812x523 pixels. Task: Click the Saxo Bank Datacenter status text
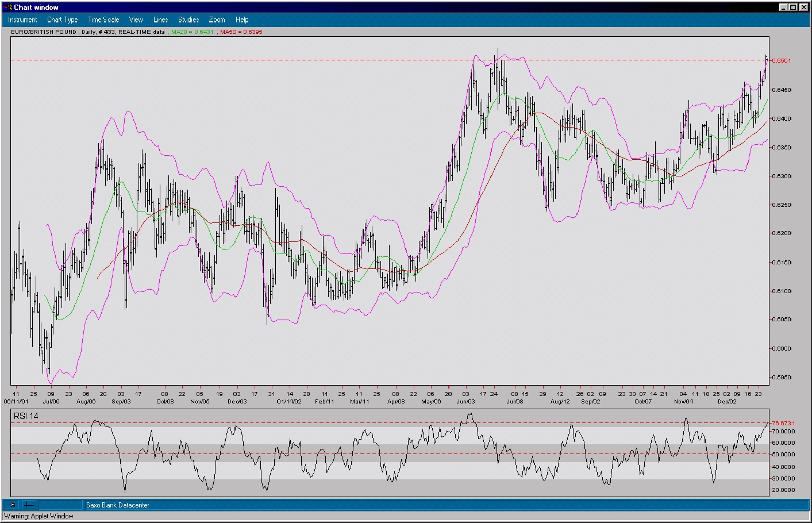[x=118, y=505]
